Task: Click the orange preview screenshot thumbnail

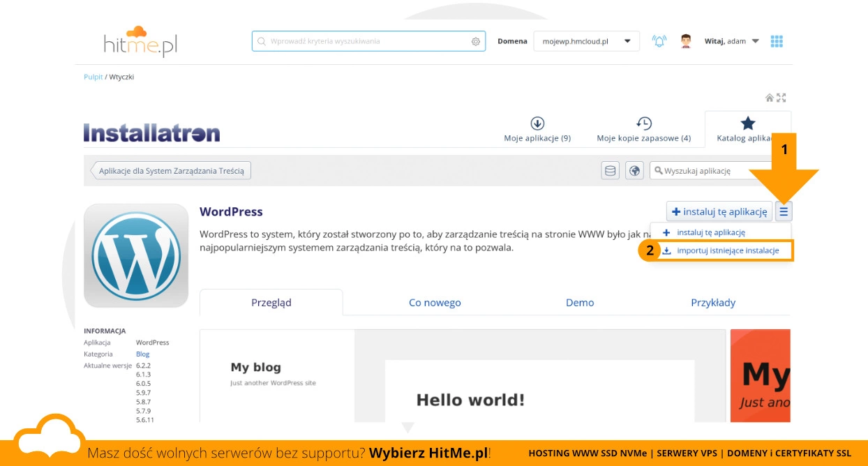Action: [761, 376]
